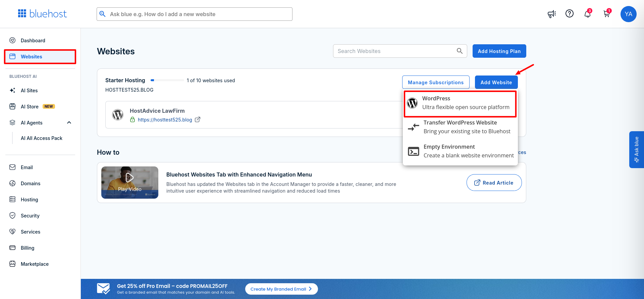This screenshot has height=299, width=644.
Task: Click the AI Sites sparkle icon
Action: click(x=12, y=90)
